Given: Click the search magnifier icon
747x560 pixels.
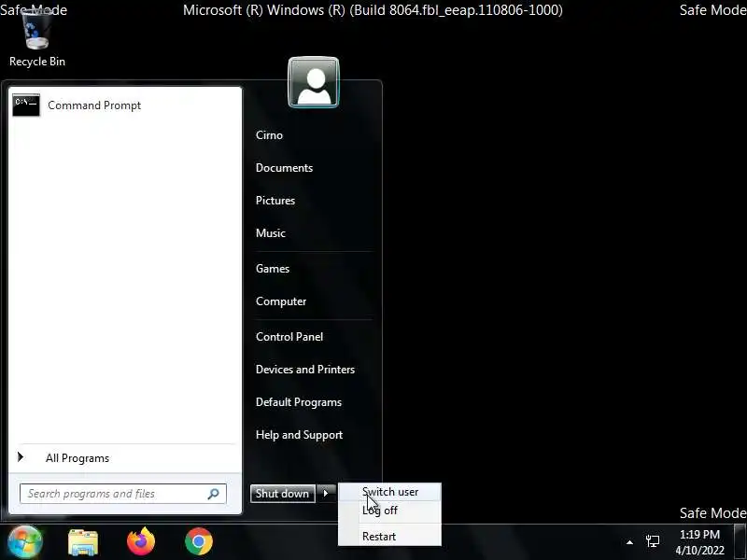Looking at the screenshot, I should pos(213,494).
